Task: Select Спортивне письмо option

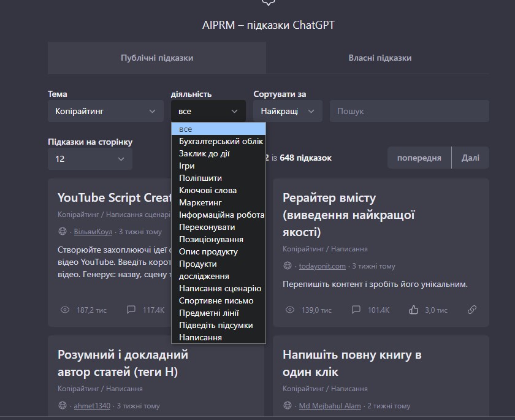Action: [218, 300]
